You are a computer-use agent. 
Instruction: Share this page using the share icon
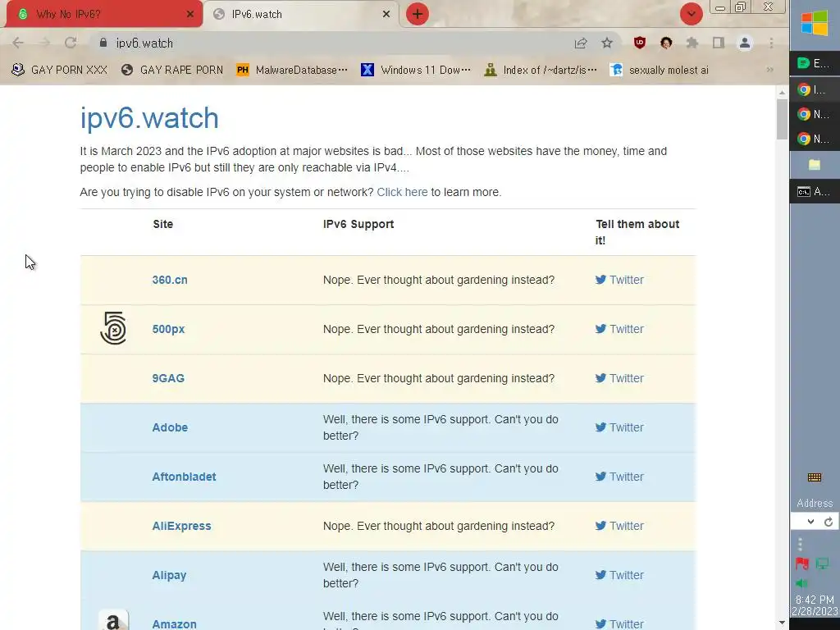click(x=581, y=43)
